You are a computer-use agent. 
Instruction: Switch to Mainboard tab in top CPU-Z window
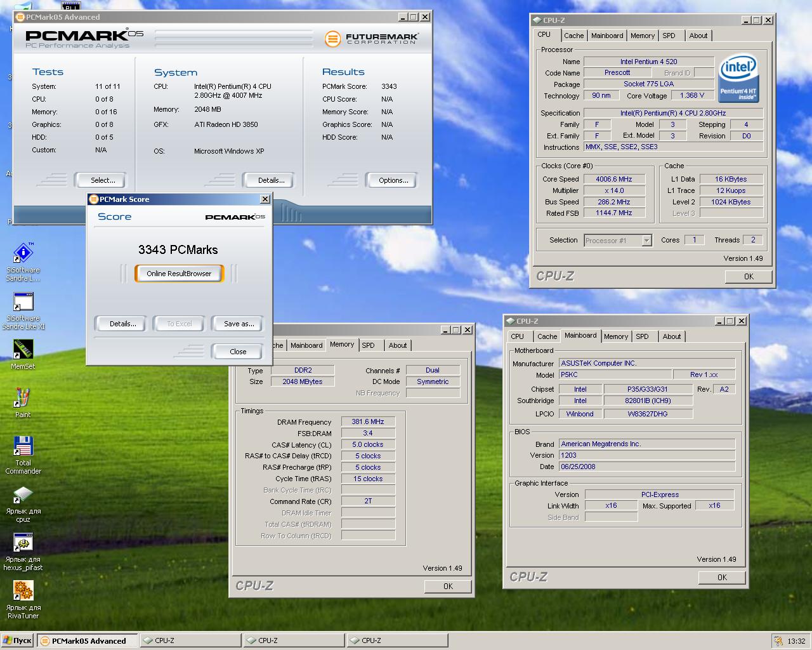[x=607, y=36]
